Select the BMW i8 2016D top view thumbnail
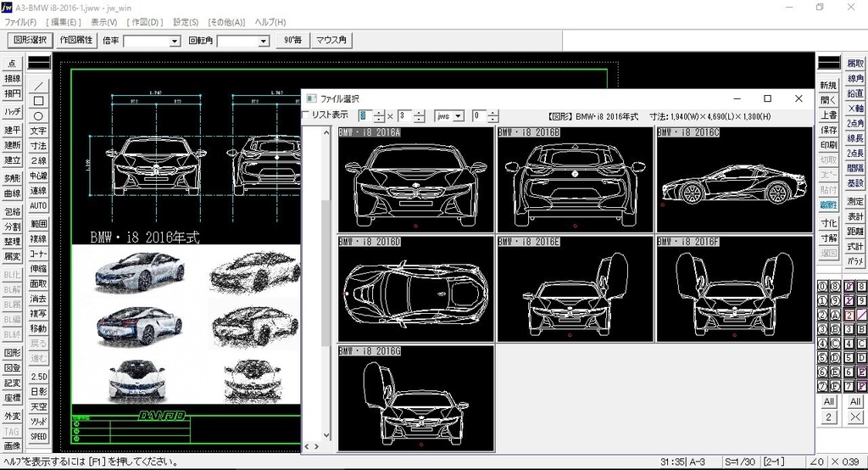This screenshot has height=470, width=868. click(415, 289)
